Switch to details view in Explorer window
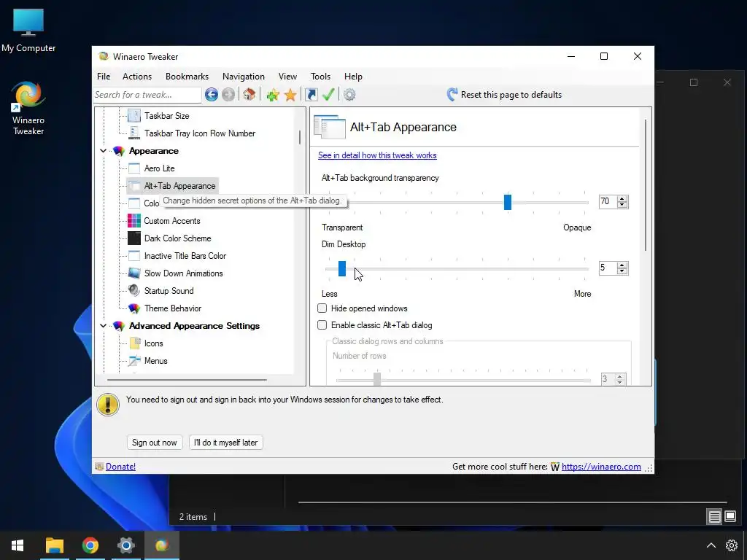 (715, 516)
